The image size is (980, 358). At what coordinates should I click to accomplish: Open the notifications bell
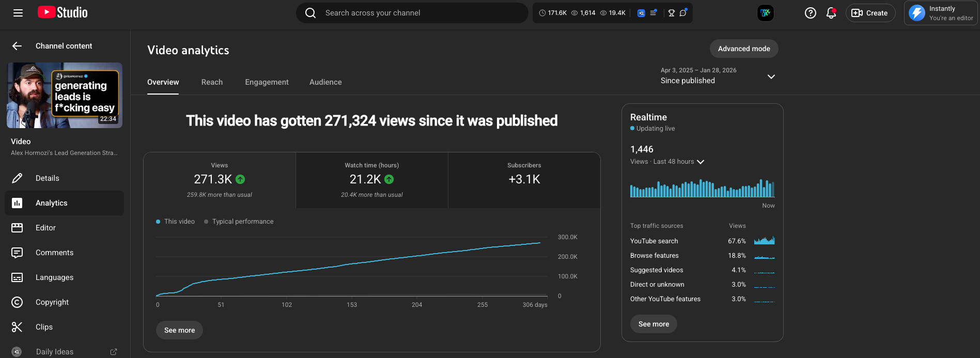(831, 13)
